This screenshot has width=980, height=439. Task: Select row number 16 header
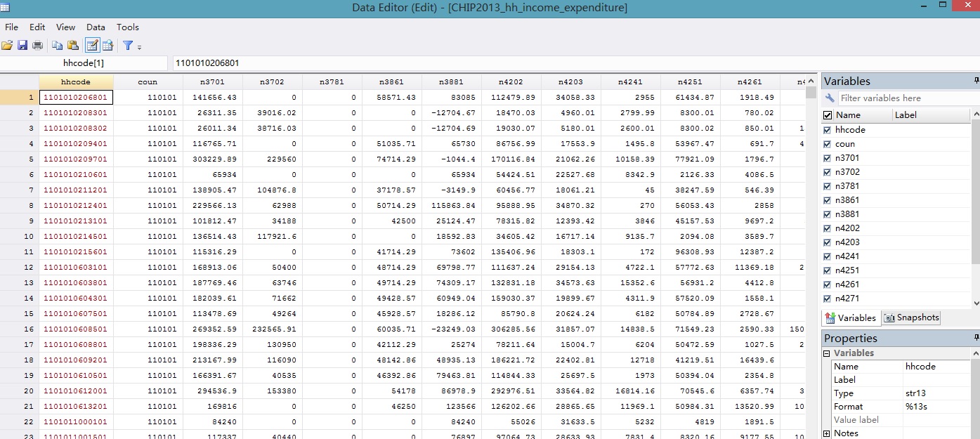[20, 329]
